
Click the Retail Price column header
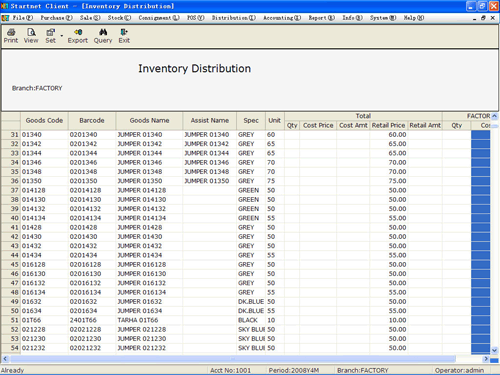point(388,125)
